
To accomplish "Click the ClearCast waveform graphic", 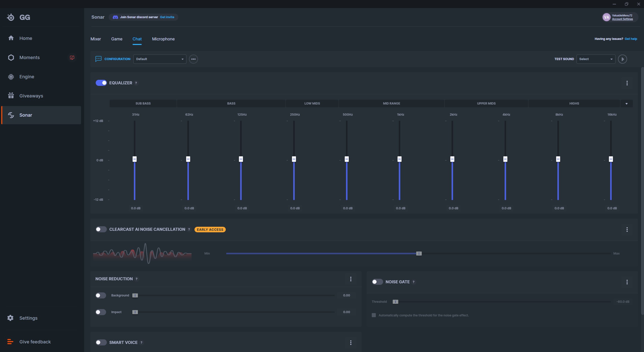I will pyautogui.click(x=142, y=254).
